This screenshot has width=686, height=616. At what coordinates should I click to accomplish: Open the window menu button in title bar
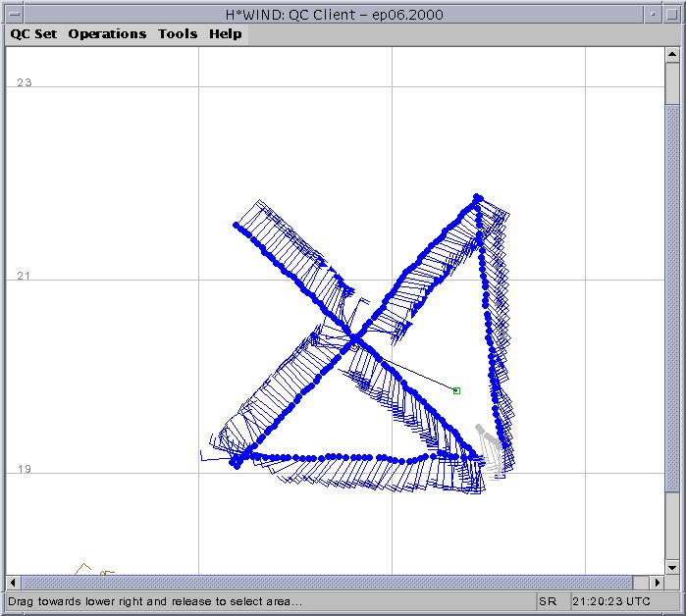[13, 13]
